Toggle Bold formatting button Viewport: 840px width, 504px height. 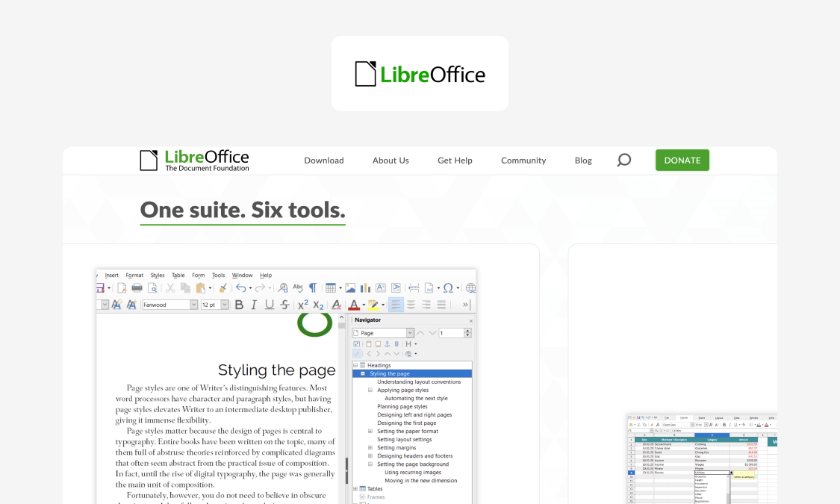pyautogui.click(x=239, y=305)
